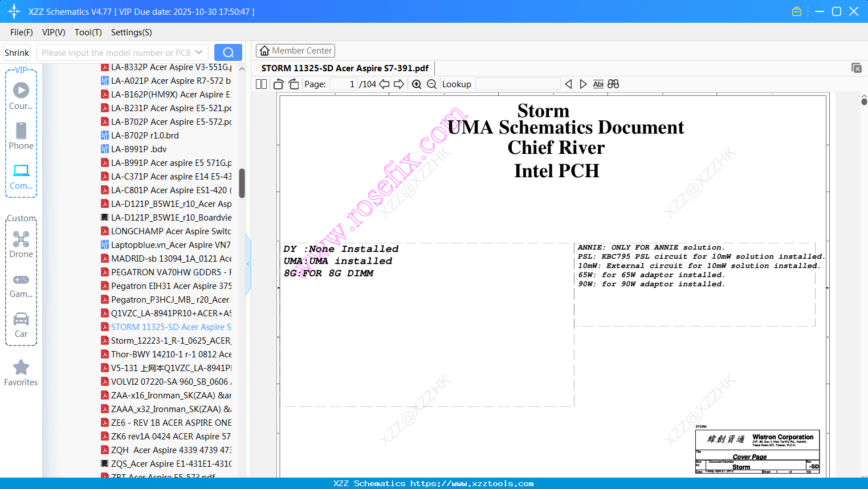This screenshot has width=868, height=489.
Task: Open Thor-BWY 14210-1 r-1 0812 file
Action: coord(166,354)
